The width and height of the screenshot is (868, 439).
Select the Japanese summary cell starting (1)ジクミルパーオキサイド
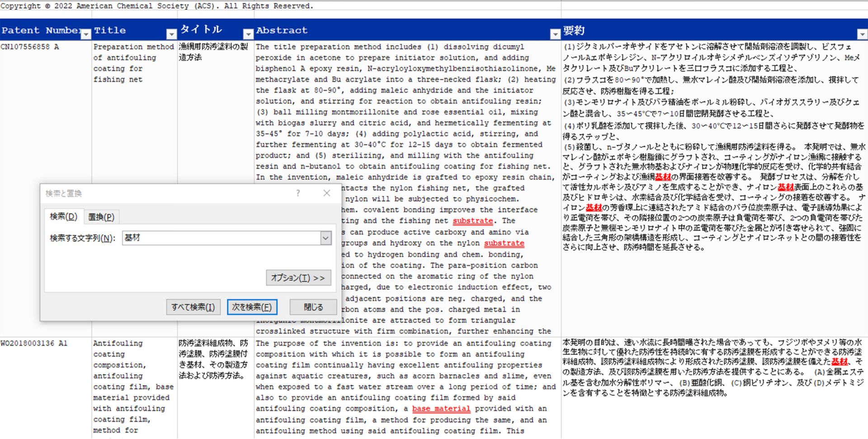point(715,188)
